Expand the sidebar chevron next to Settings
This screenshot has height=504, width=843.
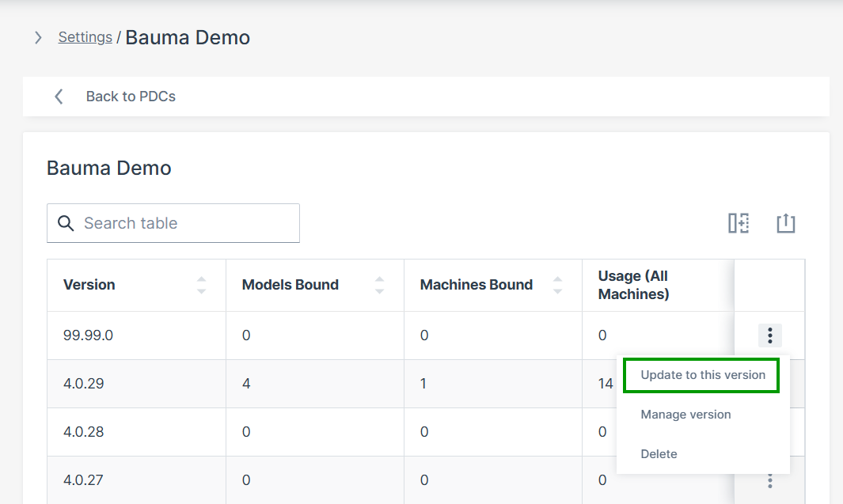(x=38, y=37)
